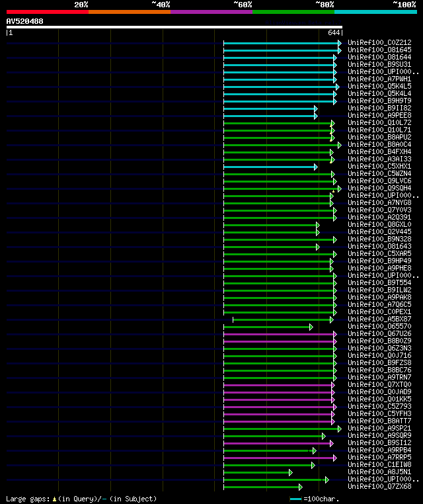Select the UniRef100_B8ATT7 label
423x504 pixels.
click(x=379, y=421)
